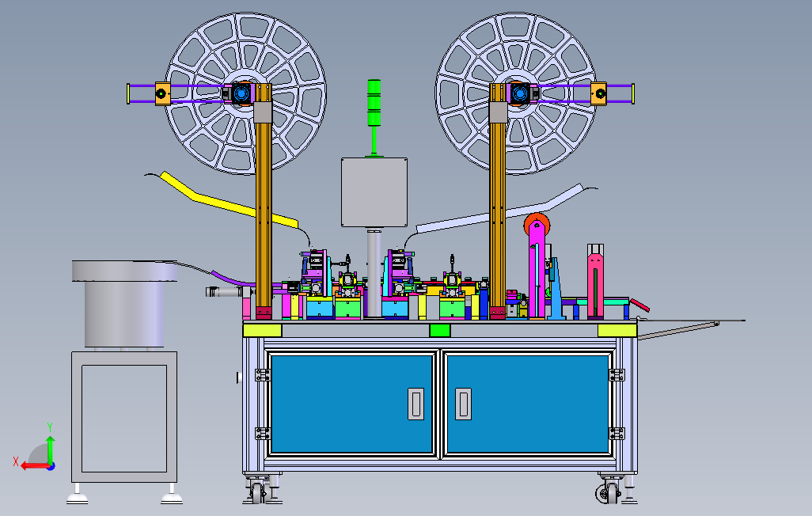
Task: Pick the right cabinet door handle
Action: [x=464, y=404]
